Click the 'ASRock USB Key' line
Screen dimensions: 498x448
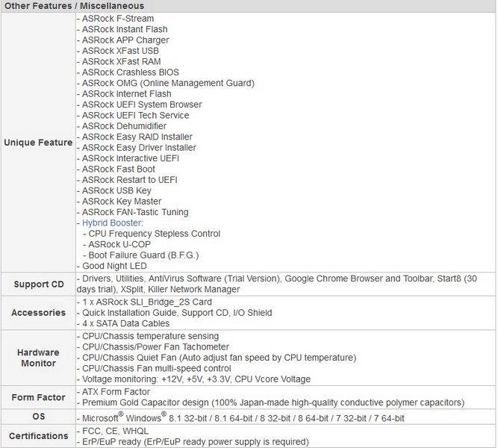114,191
